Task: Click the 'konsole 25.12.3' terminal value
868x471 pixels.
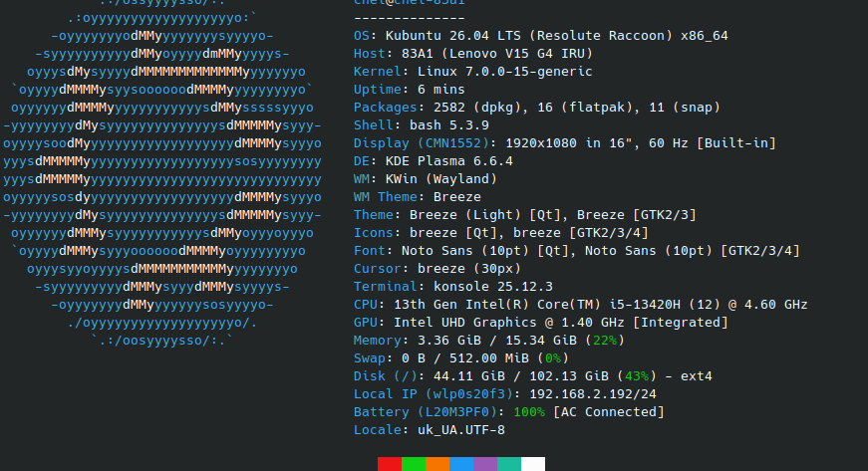Action: 493,287
